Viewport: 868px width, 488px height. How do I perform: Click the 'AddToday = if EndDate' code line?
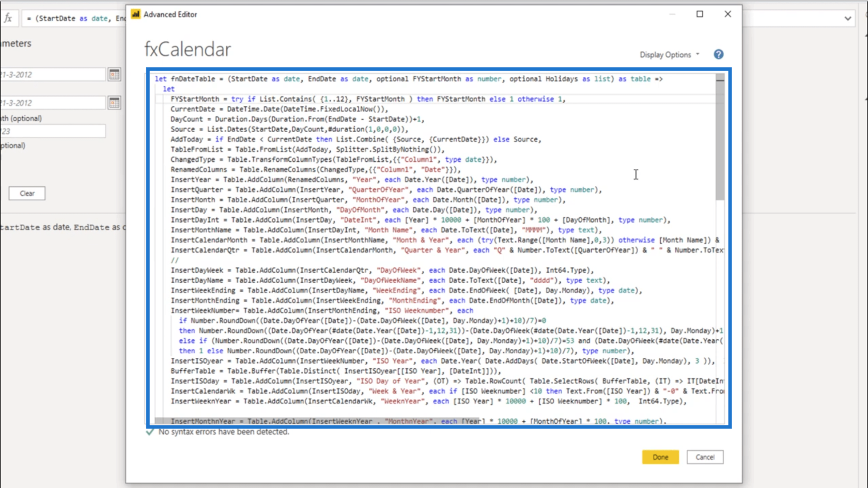(x=355, y=139)
